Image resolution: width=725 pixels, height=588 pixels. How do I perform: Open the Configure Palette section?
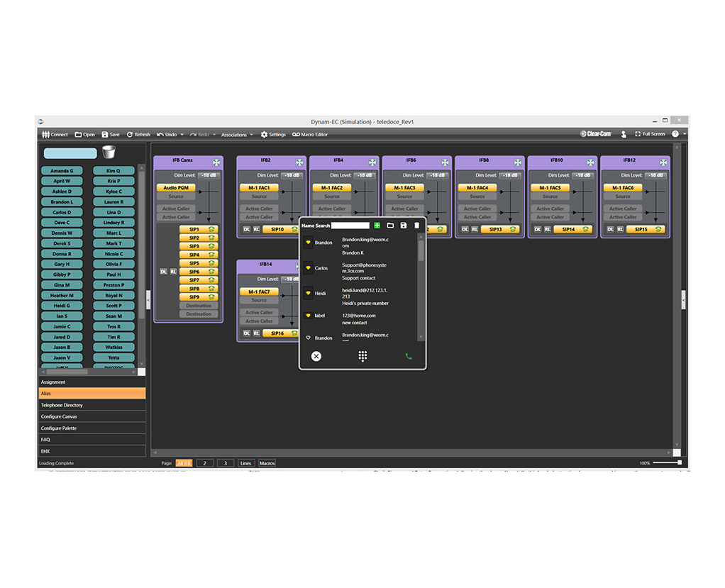pos(92,428)
